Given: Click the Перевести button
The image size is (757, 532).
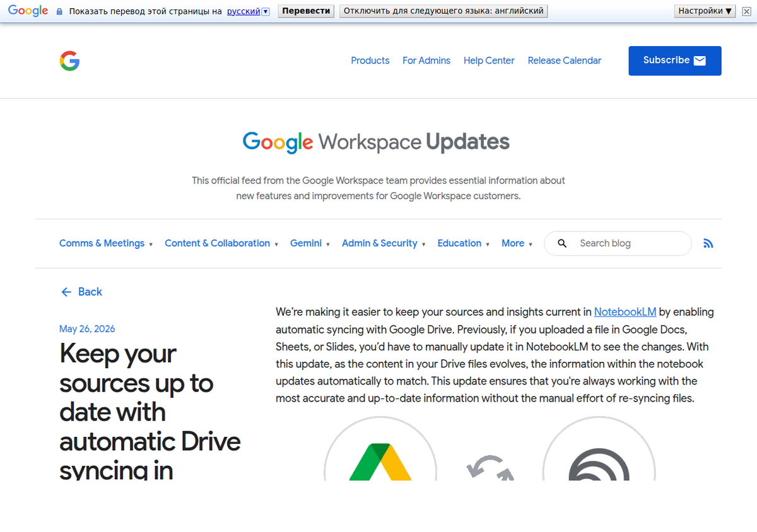Looking at the screenshot, I should [306, 11].
